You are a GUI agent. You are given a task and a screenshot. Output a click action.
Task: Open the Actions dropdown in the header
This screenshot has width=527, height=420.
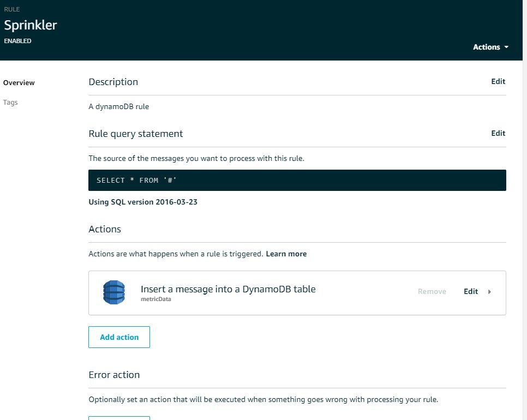490,47
